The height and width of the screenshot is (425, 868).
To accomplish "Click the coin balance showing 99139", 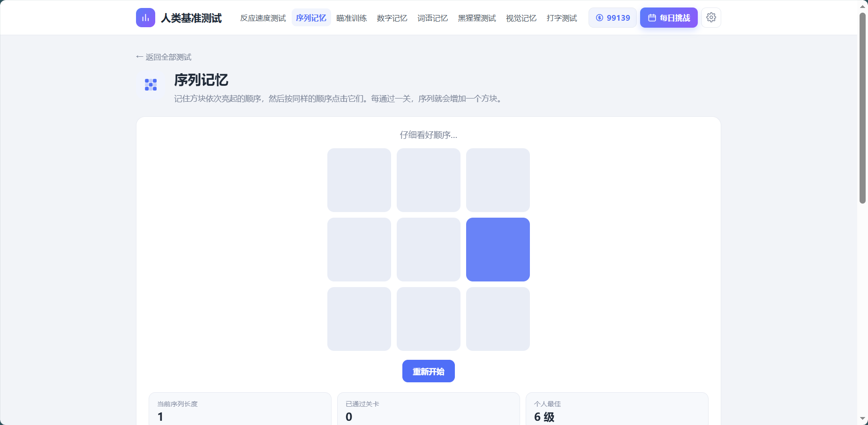I will (612, 18).
